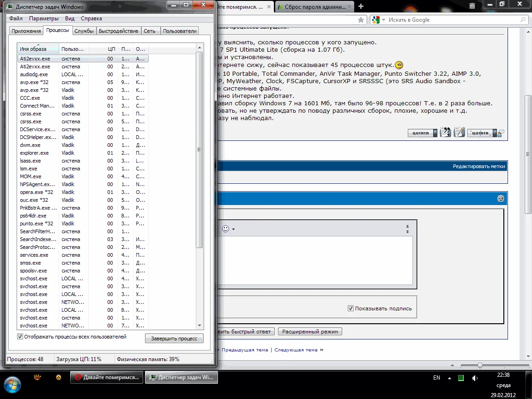Select the lsass.exe process row
This screenshot has height=399, width=532.
tap(83, 161)
